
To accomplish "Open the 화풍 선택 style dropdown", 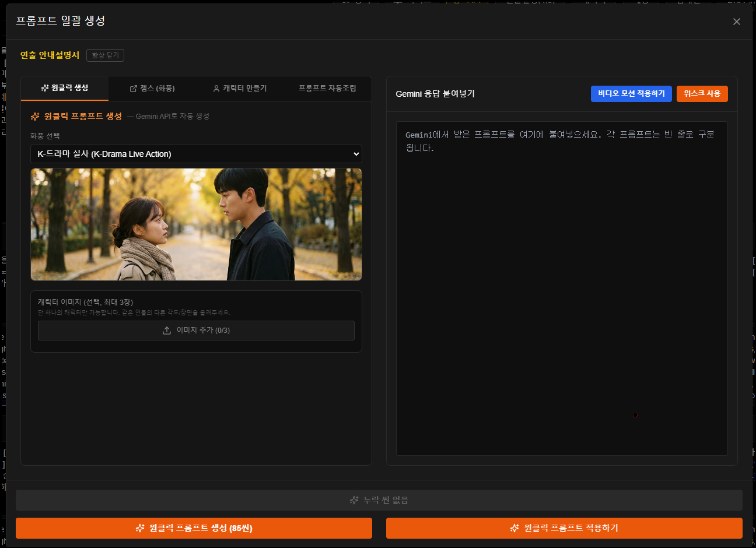I will pyautogui.click(x=196, y=154).
